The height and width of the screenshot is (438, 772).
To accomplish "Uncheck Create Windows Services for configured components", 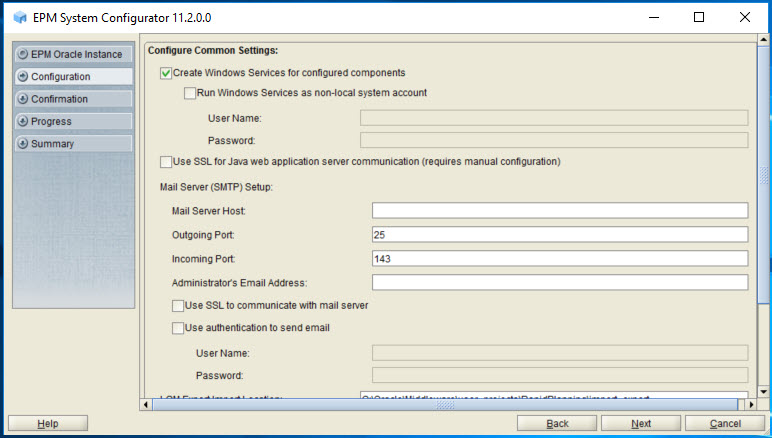I will (166, 73).
